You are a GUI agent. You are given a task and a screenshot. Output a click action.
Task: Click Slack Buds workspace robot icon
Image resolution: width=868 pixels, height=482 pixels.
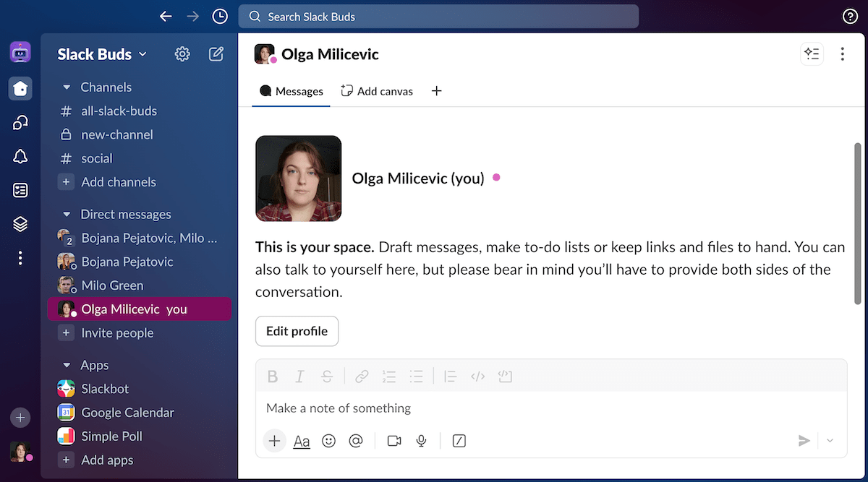pos(20,52)
